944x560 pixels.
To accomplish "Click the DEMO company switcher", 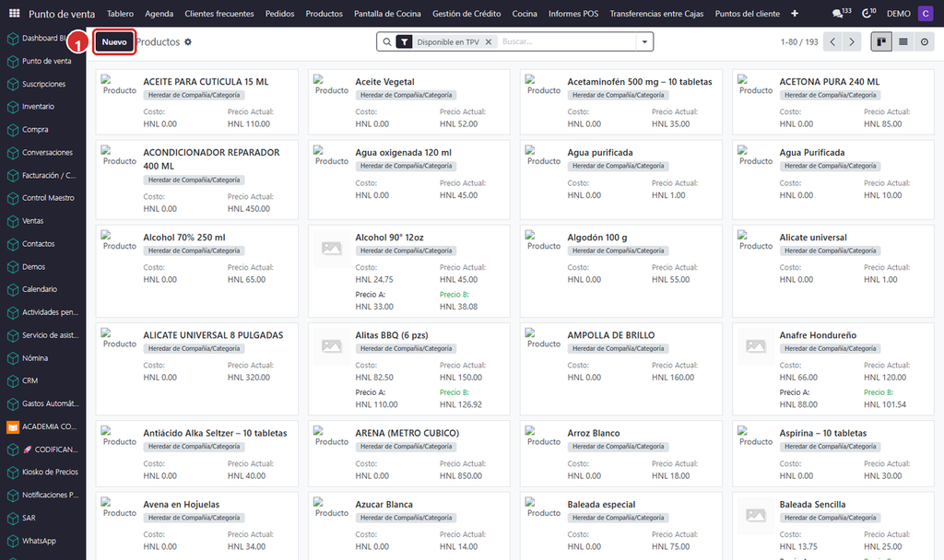I will (898, 13).
